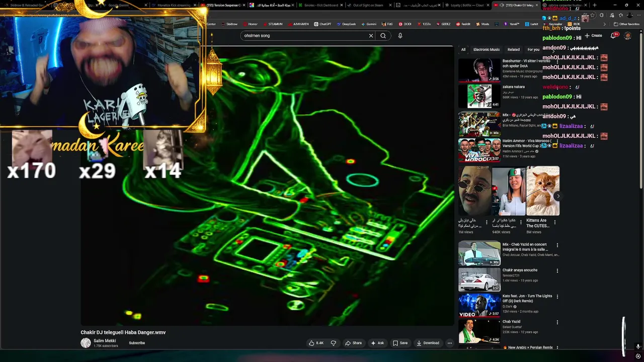Share the video

click(x=353, y=343)
